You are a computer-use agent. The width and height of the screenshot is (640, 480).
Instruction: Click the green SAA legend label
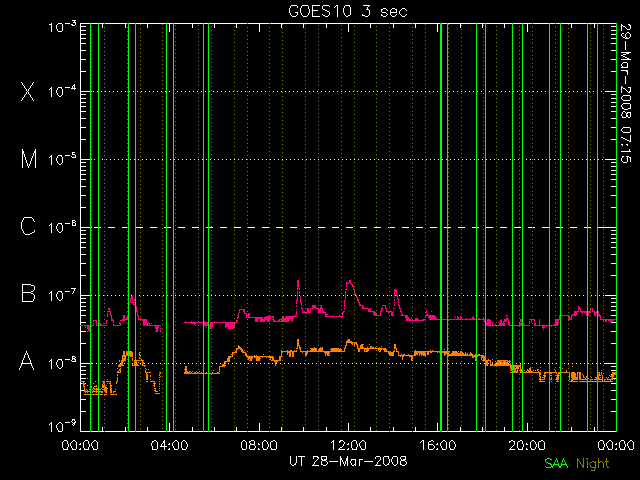[556, 463]
